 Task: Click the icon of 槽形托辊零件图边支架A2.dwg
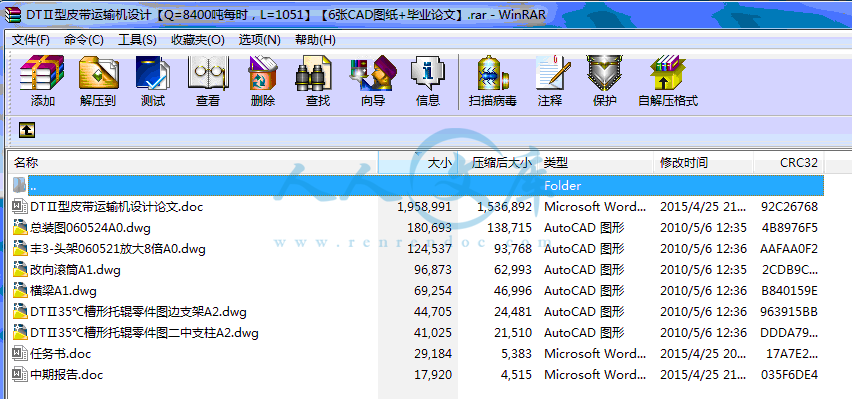(x=20, y=311)
